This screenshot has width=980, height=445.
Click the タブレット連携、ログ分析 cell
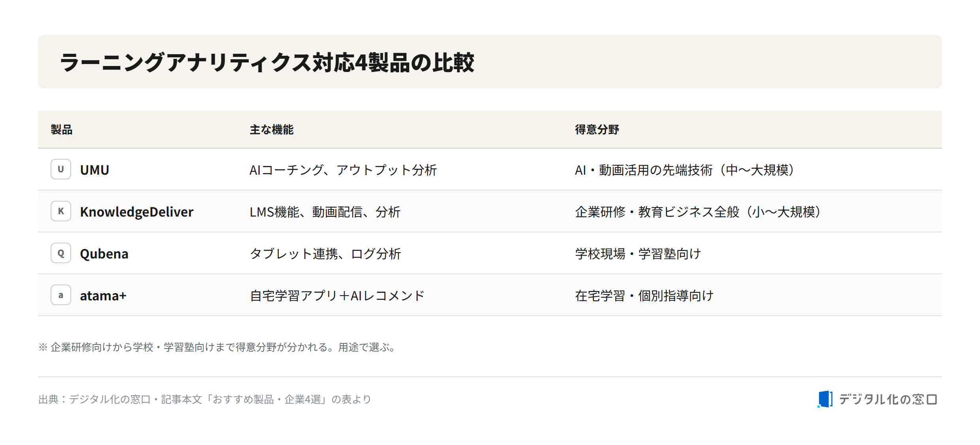(325, 254)
